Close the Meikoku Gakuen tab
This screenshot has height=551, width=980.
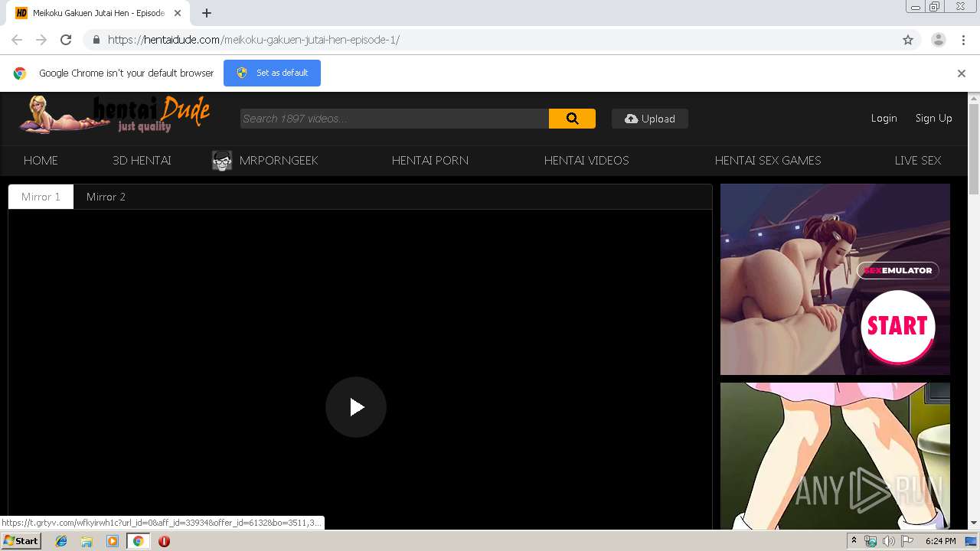pos(177,13)
